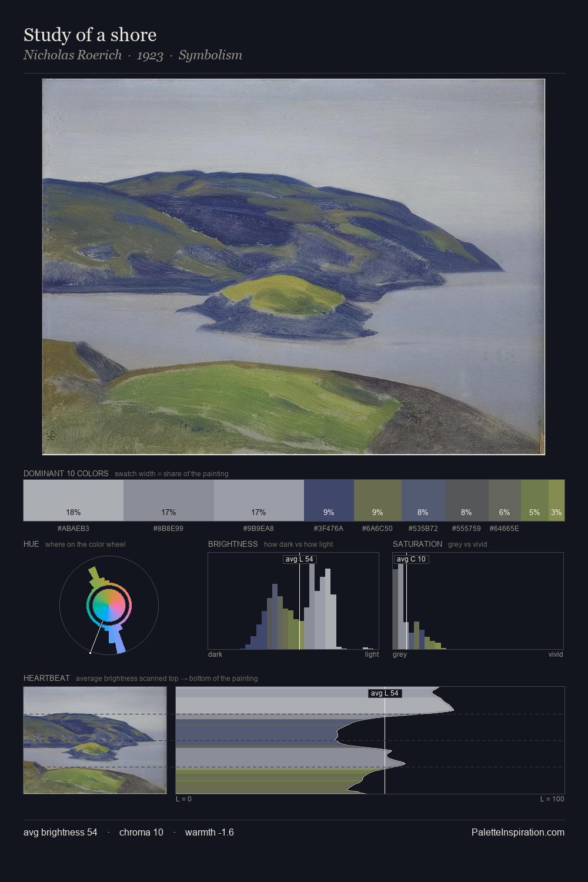Screen dimensions: 588x882
Task: Select the 6% grey swatch #64665E
Action: click(505, 500)
